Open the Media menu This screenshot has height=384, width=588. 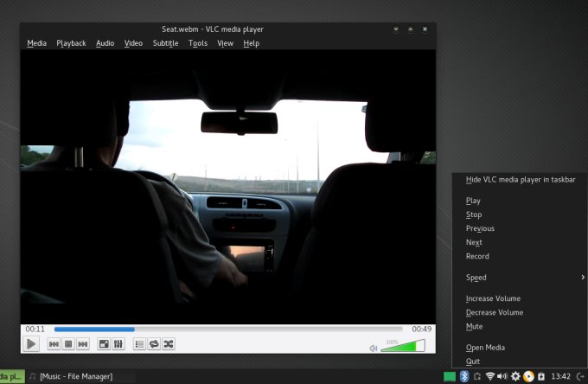pos(36,43)
